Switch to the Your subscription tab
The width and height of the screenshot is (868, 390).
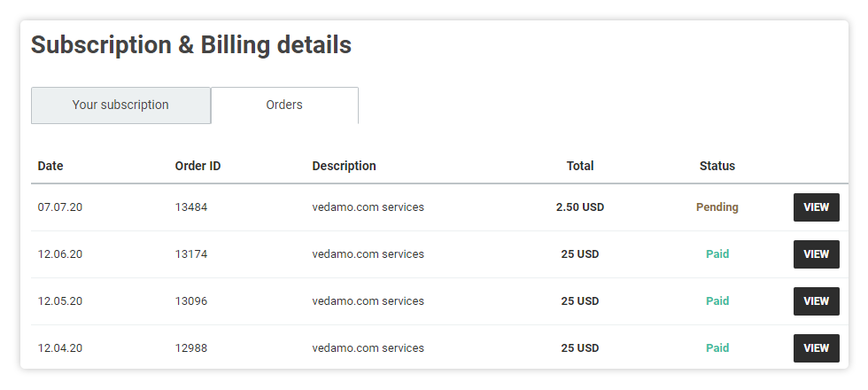pos(120,105)
